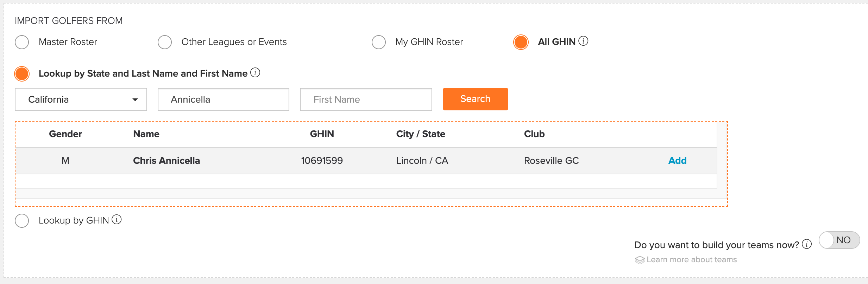Click the info icon beside All GHIN
This screenshot has width=868, height=284.
(x=583, y=41)
